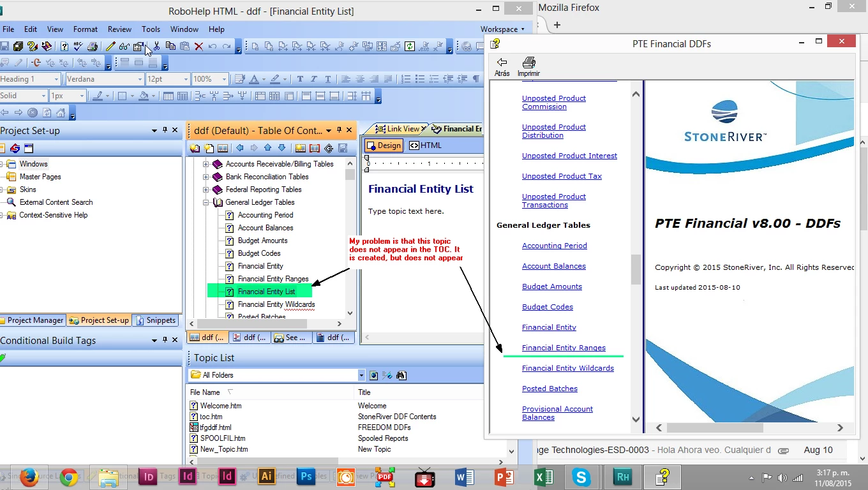The width and height of the screenshot is (868, 490).
Task: Click the green refresh generate icon
Action: tap(410, 46)
